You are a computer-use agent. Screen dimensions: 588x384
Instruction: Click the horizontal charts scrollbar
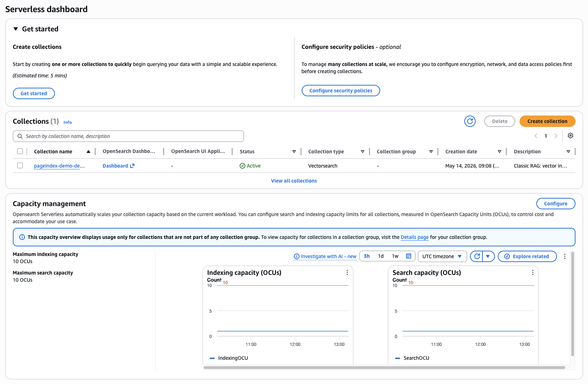coord(384,367)
